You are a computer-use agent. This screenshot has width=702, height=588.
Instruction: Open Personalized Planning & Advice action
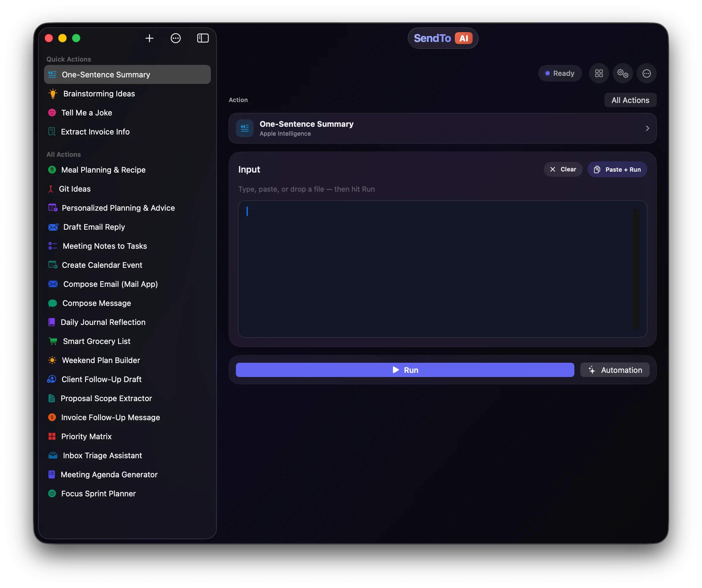[x=127, y=208]
